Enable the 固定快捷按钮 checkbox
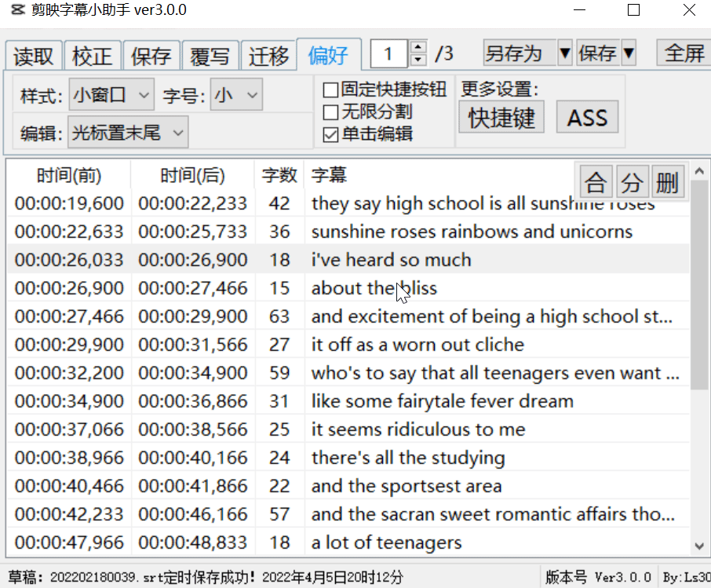 click(x=330, y=89)
